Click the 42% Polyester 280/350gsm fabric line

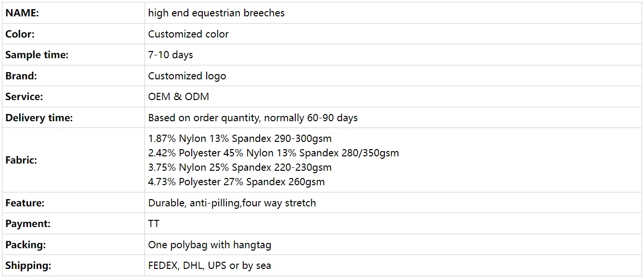coord(274,153)
